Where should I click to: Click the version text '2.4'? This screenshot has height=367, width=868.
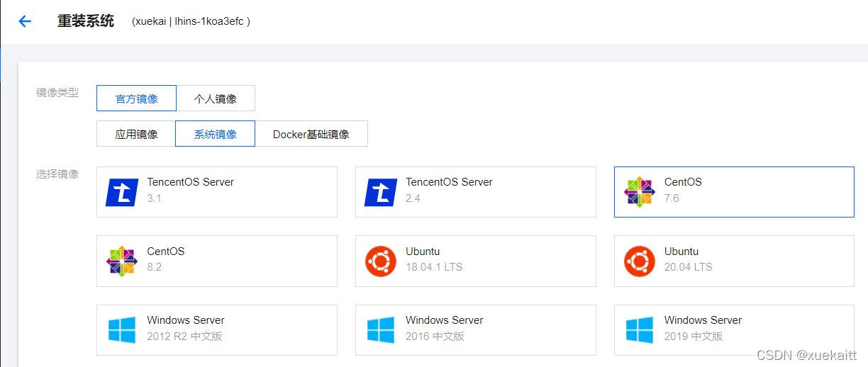tap(413, 198)
